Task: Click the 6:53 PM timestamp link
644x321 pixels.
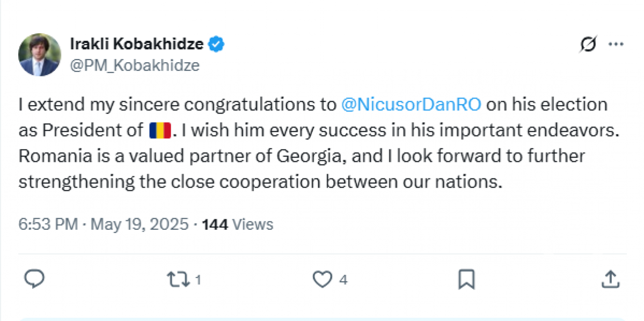Action: [49, 224]
